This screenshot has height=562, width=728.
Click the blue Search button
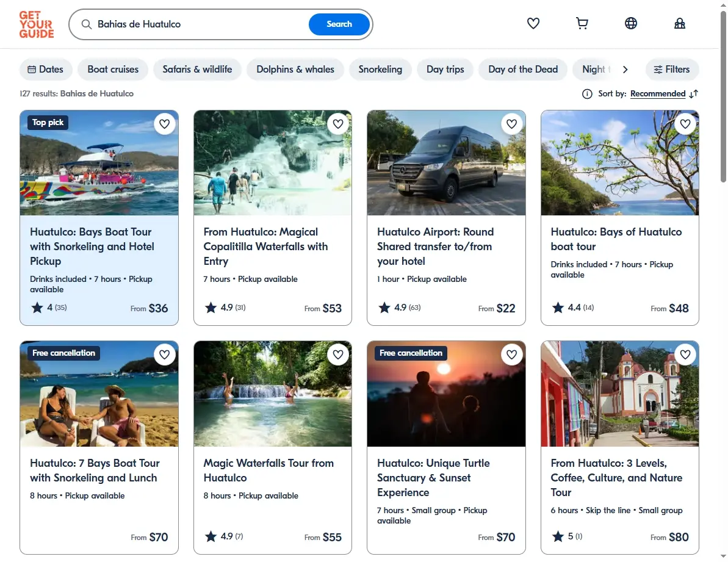(339, 24)
